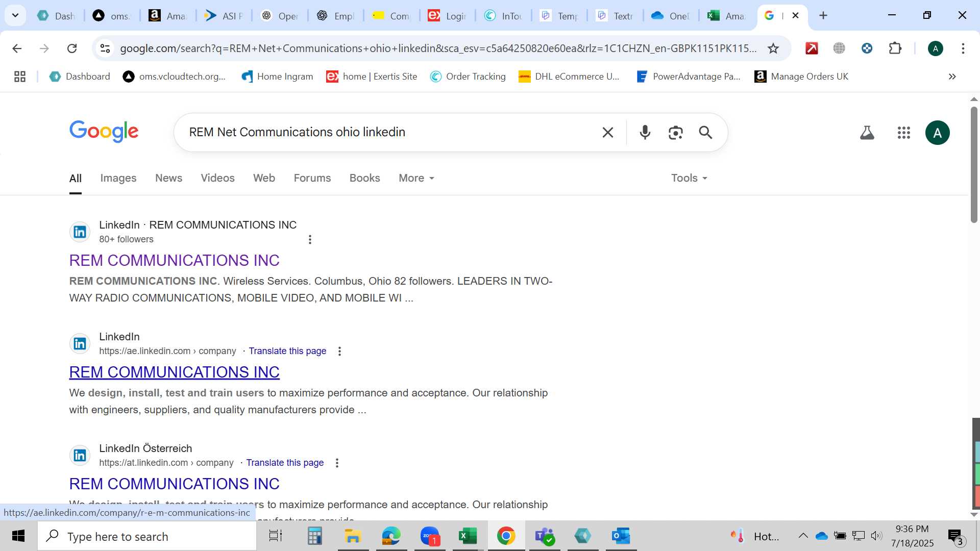Open more options for at.linkedin.com result

[x=337, y=463]
